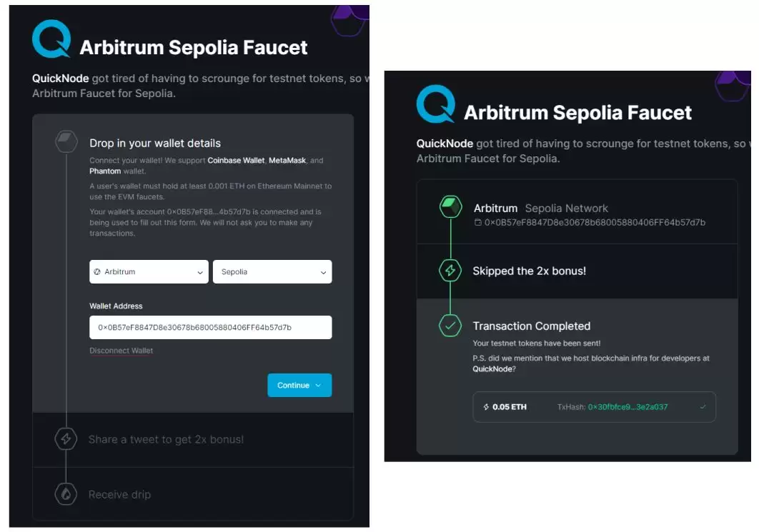Open the Sepolia network dropdown
Image resolution: width=759 pixels, height=532 pixels.
(x=272, y=272)
